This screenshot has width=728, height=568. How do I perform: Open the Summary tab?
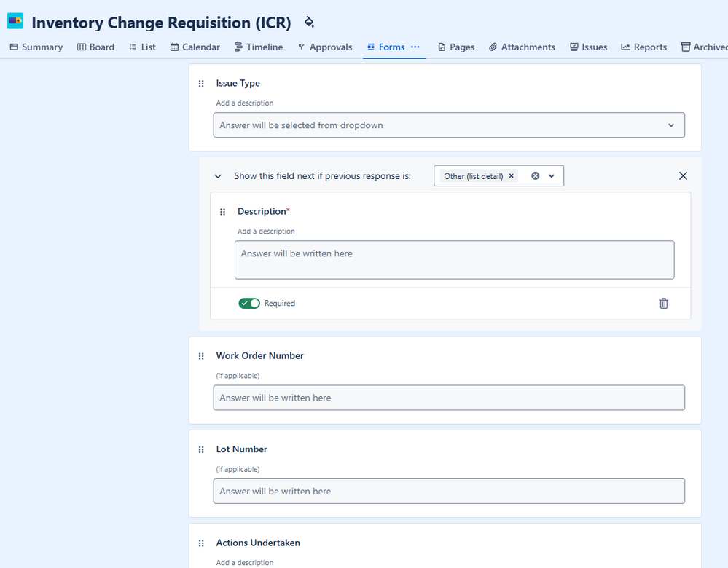(x=36, y=47)
